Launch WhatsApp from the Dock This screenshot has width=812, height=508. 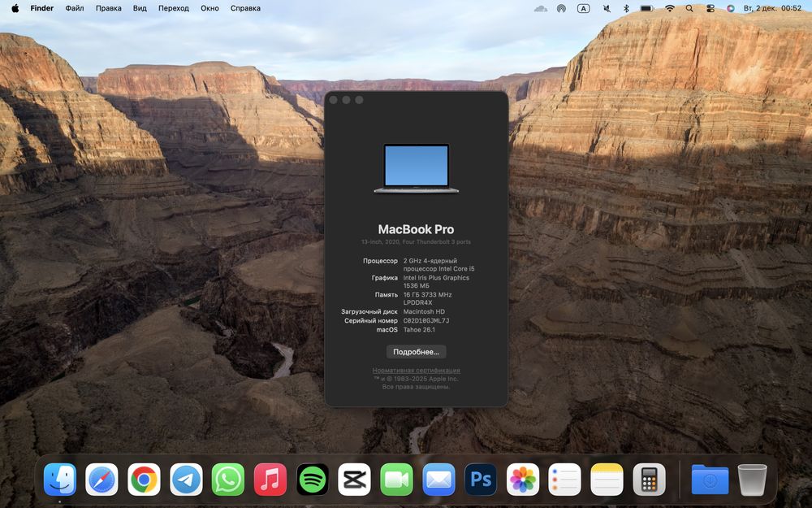228,480
